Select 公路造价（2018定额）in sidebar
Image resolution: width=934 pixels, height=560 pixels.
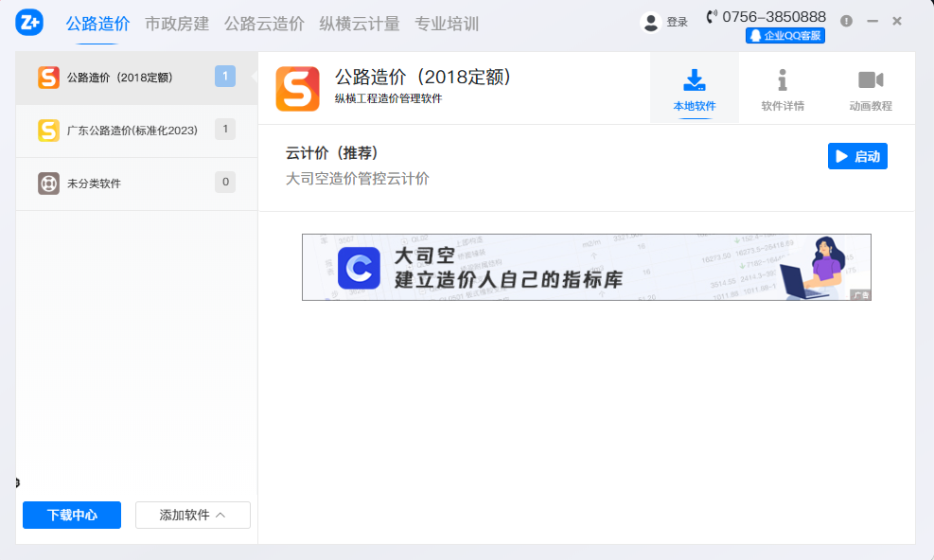[136, 79]
